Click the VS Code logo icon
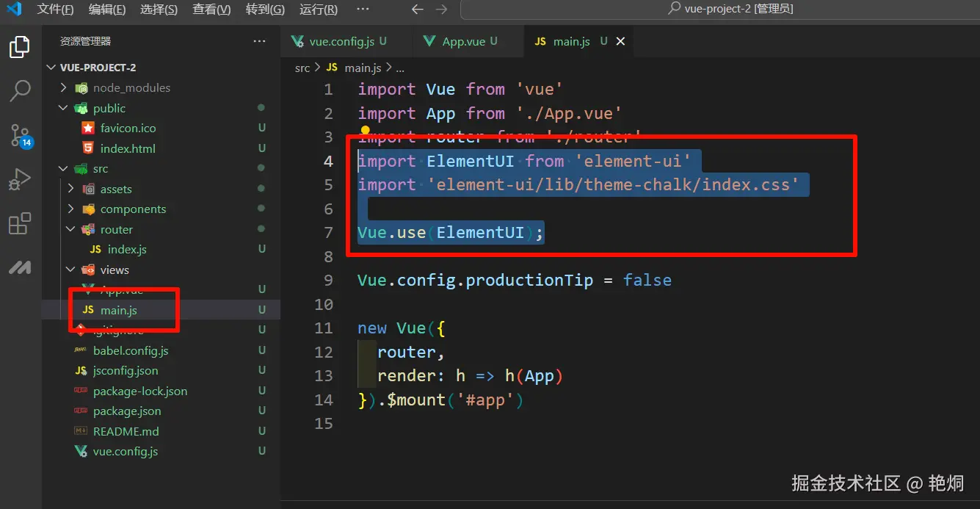The image size is (980, 509). pos(14,10)
